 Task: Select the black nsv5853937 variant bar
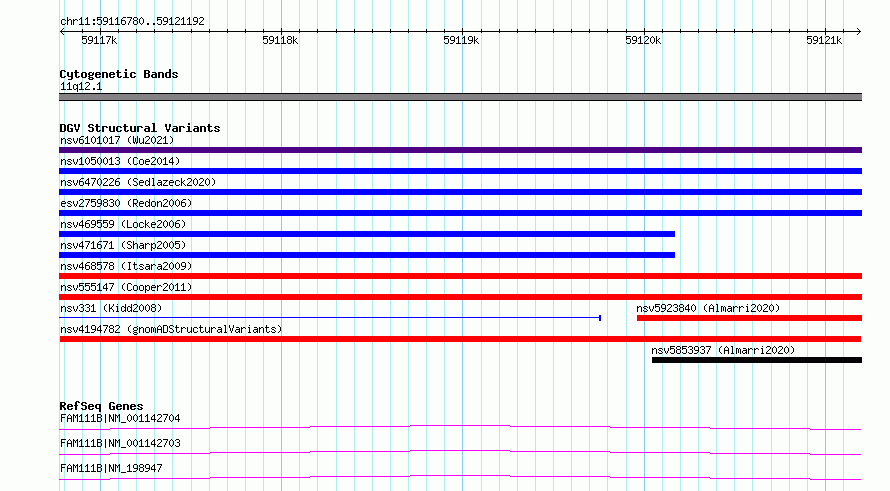[x=757, y=360]
